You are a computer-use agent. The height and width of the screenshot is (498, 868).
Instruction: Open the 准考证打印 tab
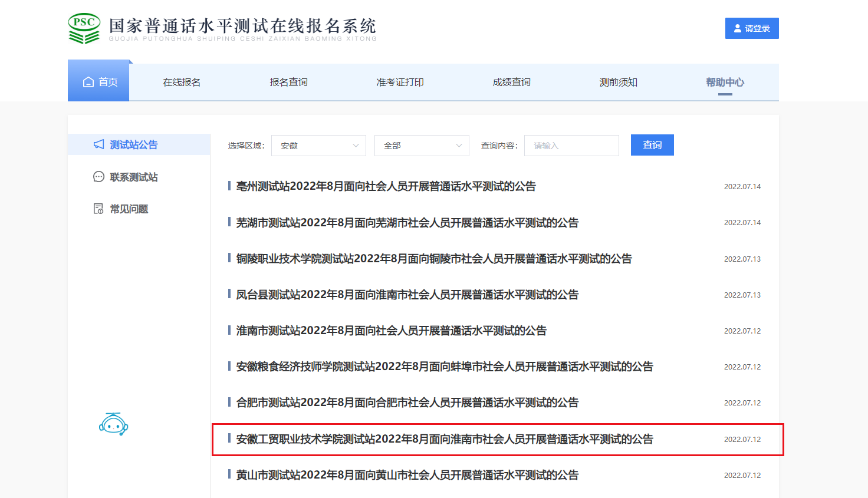pos(400,82)
